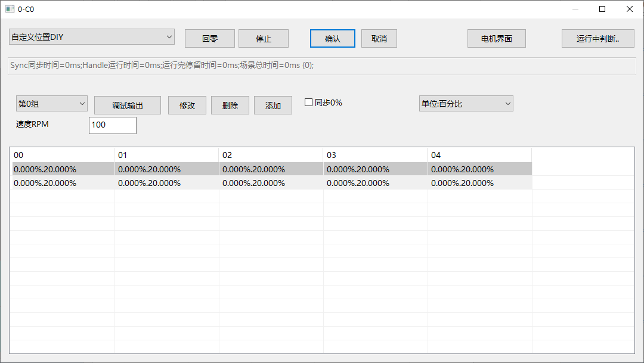Select column header 03

pyautogui.click(x=376, y=155)
